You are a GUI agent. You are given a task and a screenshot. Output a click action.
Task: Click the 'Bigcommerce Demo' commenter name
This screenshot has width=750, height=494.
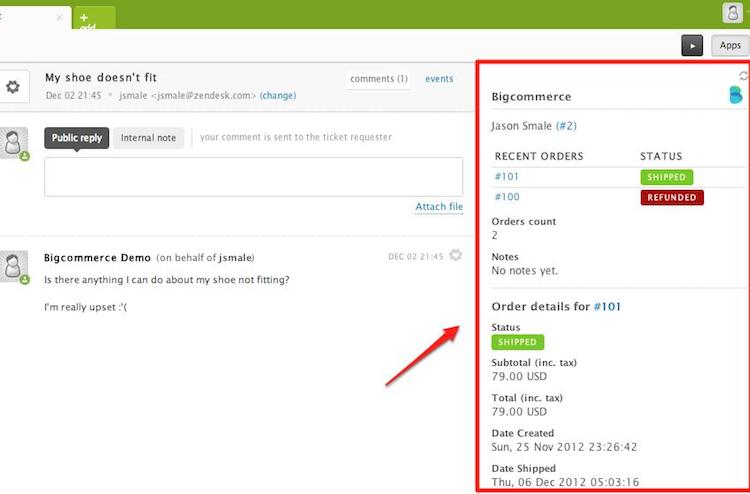click(97, 258)
